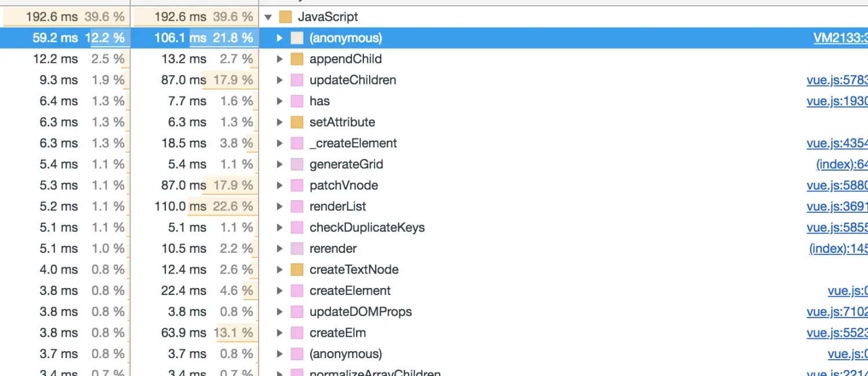Click the 22.4 ms total time value

[x=183, y=291]
